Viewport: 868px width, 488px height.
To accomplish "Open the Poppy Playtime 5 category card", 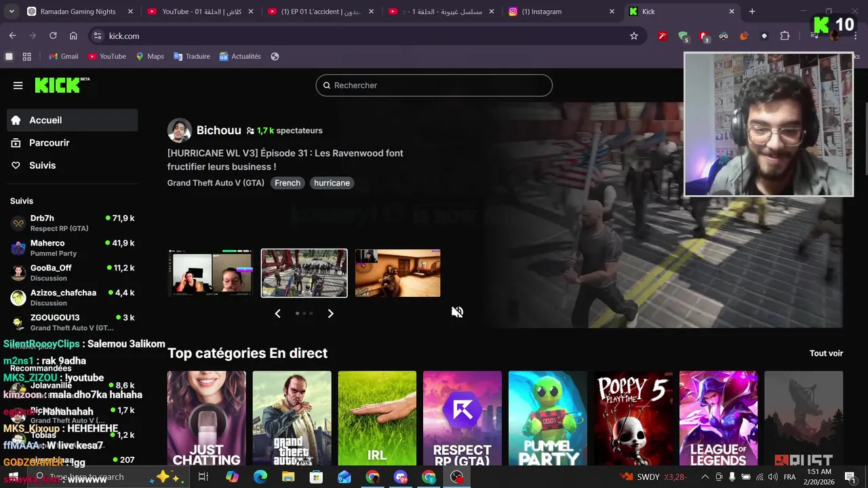I will (633, 418).
